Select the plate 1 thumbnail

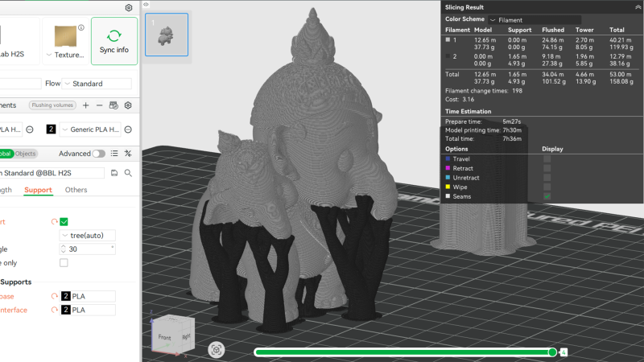[x=167, y=36]
